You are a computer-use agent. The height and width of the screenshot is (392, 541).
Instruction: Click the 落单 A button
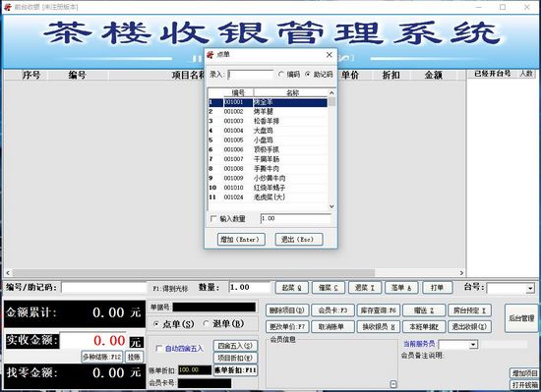tap(401, 288)
